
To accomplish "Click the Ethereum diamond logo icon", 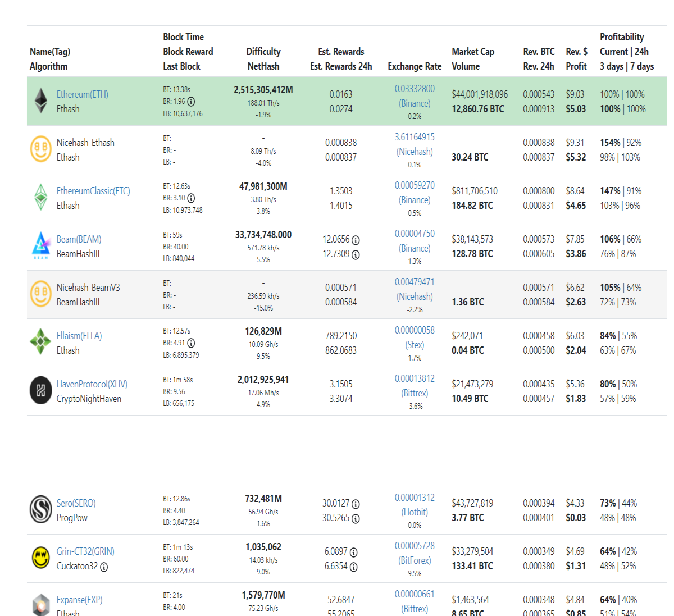I will [x=41, y=101].
